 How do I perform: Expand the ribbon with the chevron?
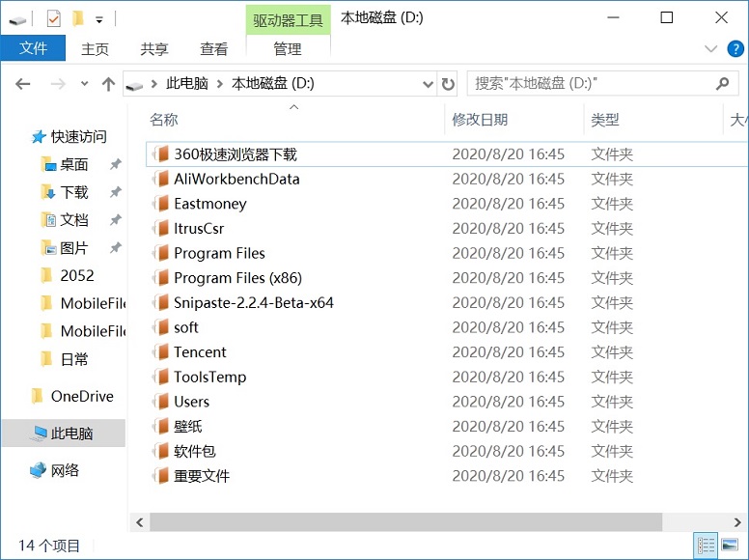pyautogui.click(x=710, y=48)
